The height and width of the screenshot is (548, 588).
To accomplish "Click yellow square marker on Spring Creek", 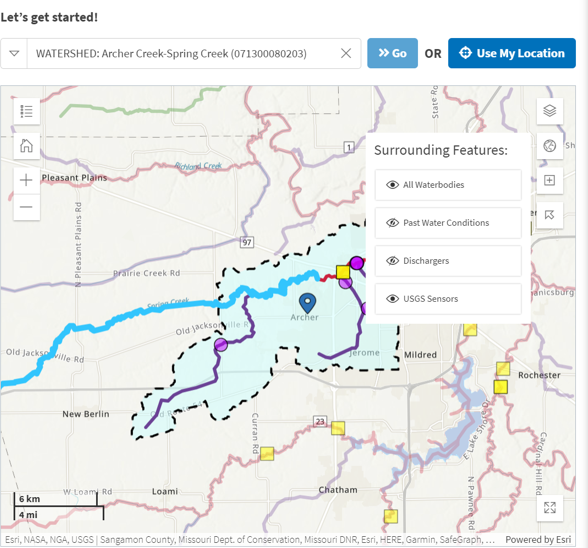I will coord(343,272).
